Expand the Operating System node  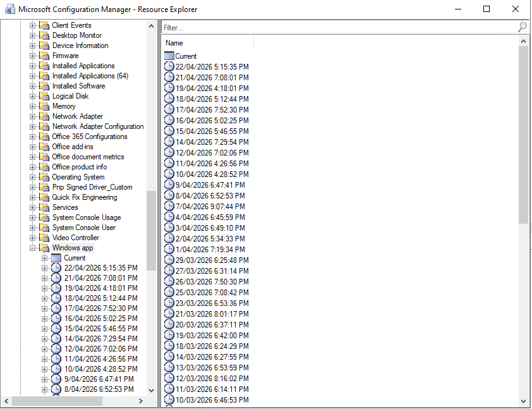pyautogui.click(x=33, y=177)
